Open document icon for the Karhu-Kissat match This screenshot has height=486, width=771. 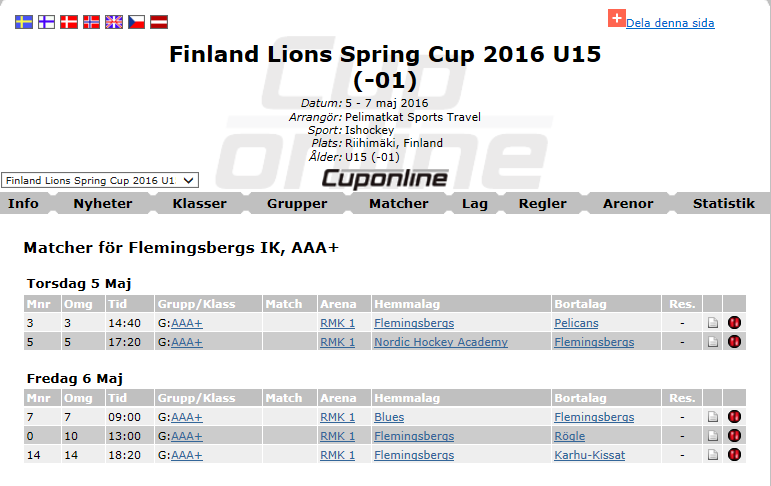tap(713, 455)
